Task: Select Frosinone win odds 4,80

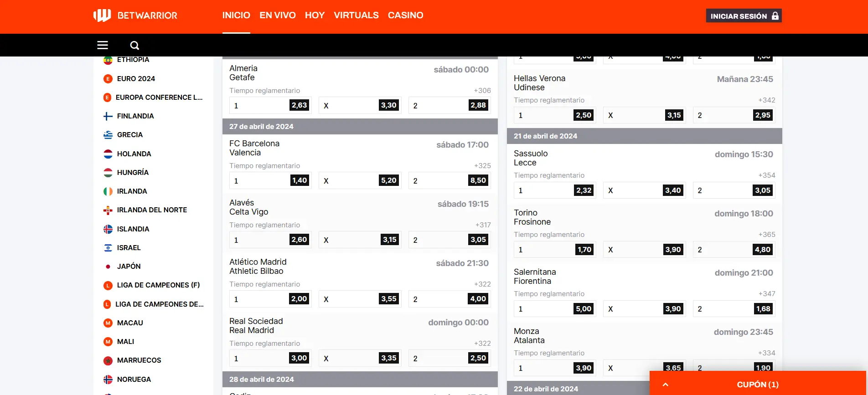Action: point(734,250)
